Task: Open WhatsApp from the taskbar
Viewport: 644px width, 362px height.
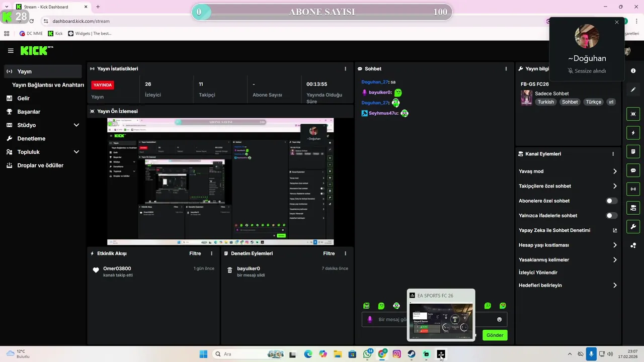Action: pyautogui.click(x=367, y=354)
